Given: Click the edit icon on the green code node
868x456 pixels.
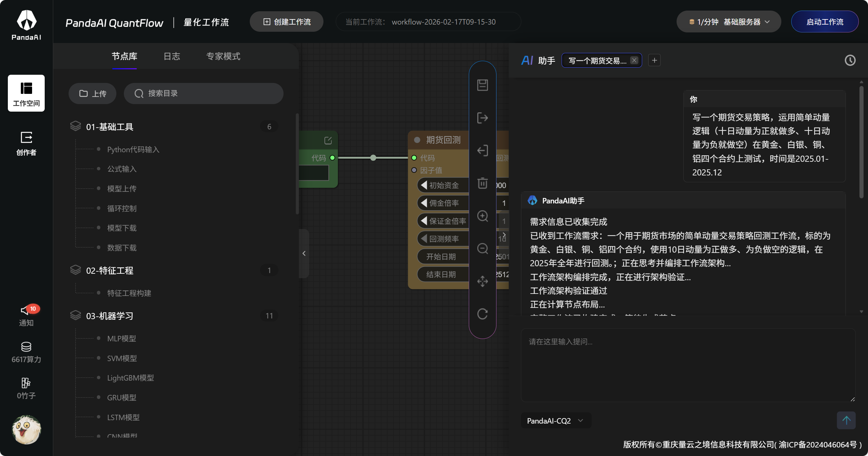Looking at the screenshot, I should (x=328, y=140).
